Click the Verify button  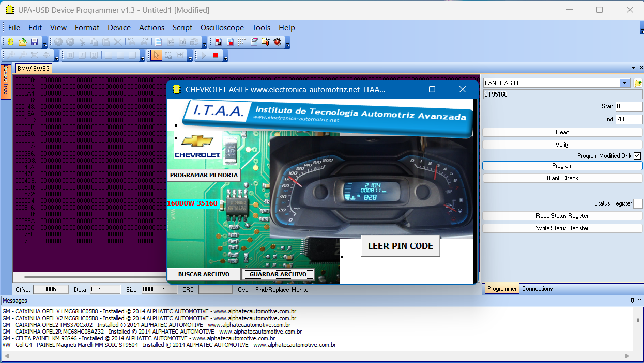(562, 145)
